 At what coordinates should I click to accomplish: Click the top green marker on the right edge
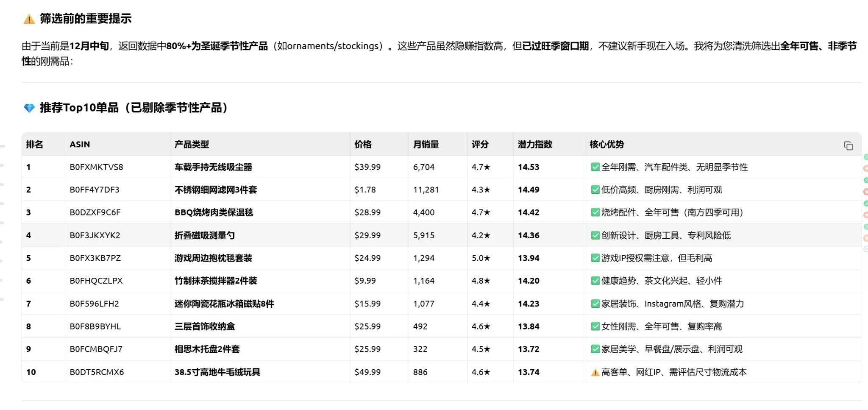point(865,157)
